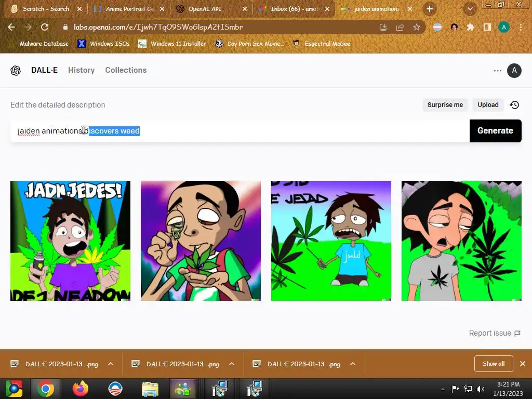This screenshot has height=399, width=532.
Task: Click the Generate button
Action: click(495, 130)
